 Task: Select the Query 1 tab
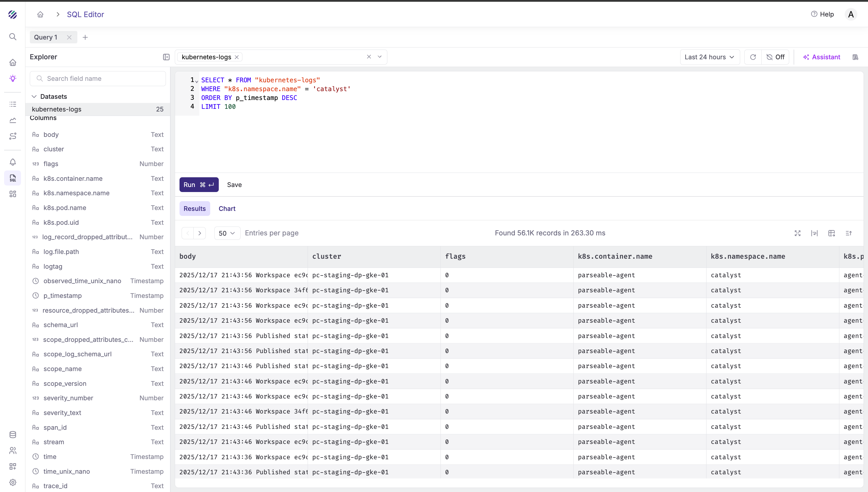coord(46,37)
